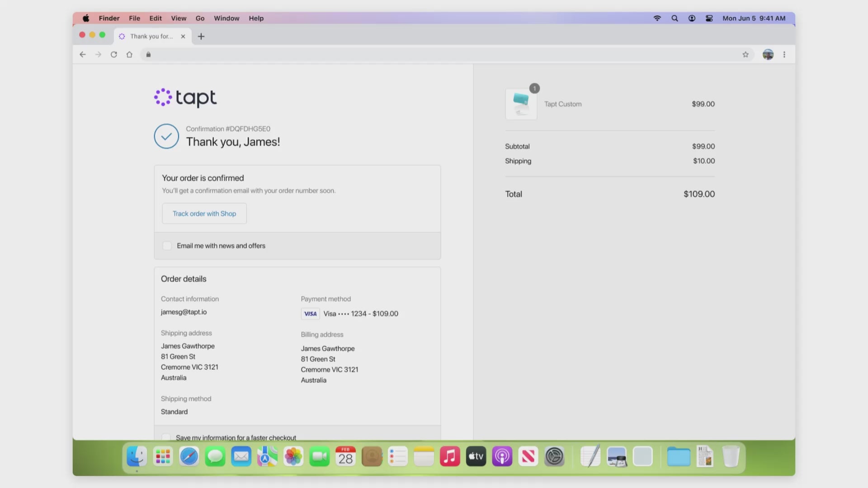Click Confirmation #DQFDHG5E0 text
868x488 pixels.
pyautogui.click(x=228, y=129)
